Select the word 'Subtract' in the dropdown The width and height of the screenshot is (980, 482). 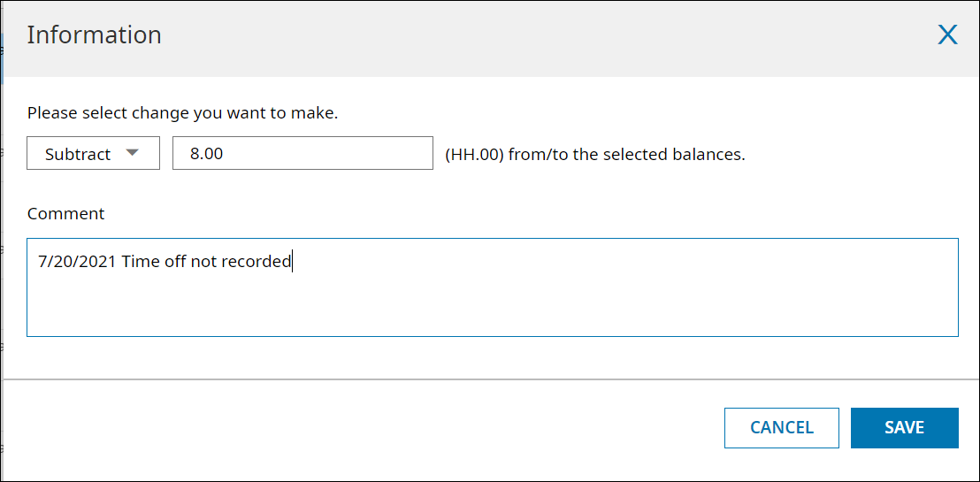click(x=78, y=154)
